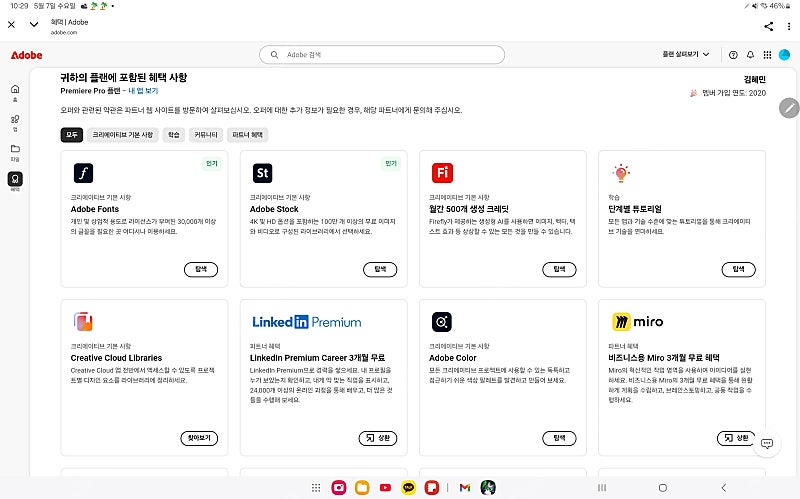
Task: Select the 학습 filter tab
Action: 173,135
